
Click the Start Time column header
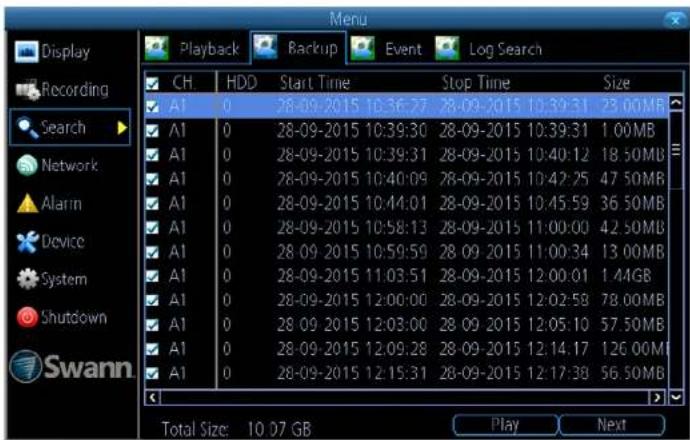coord(315,83)
